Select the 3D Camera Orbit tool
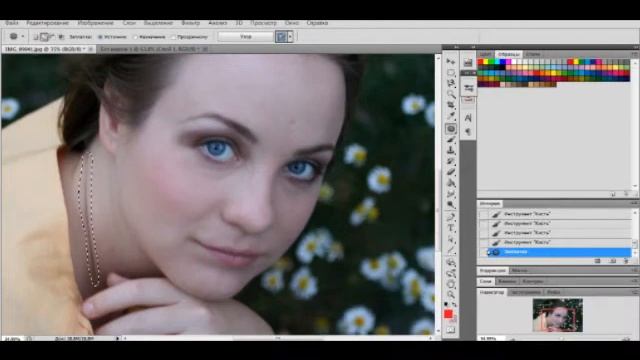Image resolution: width=640 pixels, height=360 pixels. 451,273
